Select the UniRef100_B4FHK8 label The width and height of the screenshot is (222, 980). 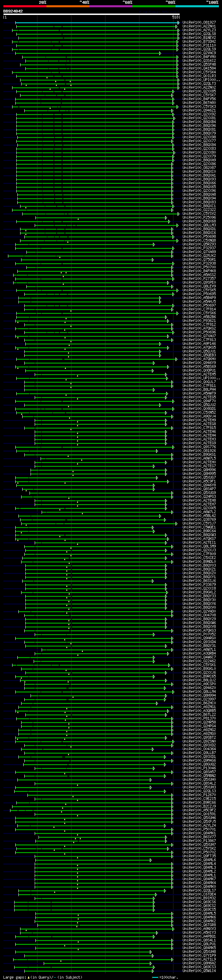point(199,271)
